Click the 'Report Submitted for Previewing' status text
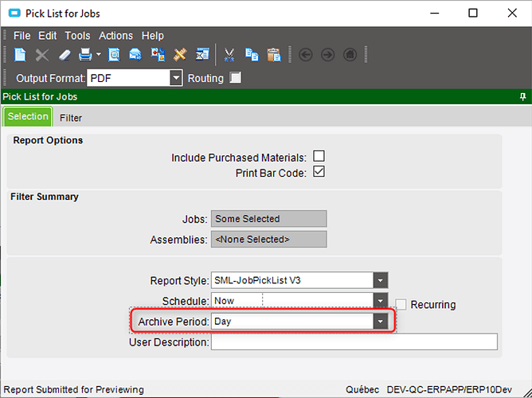This screenshot has height=398, width=532. pyautogui.click(x=73, y=389)
